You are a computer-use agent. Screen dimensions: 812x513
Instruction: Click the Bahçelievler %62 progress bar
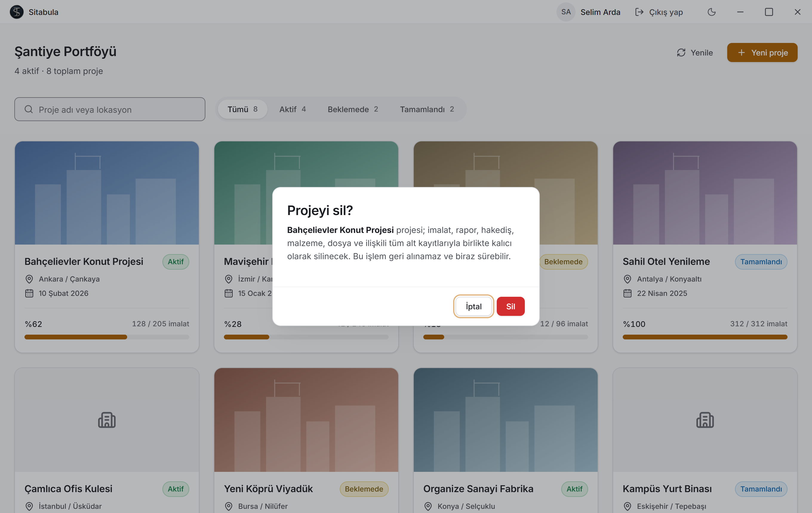107,337
